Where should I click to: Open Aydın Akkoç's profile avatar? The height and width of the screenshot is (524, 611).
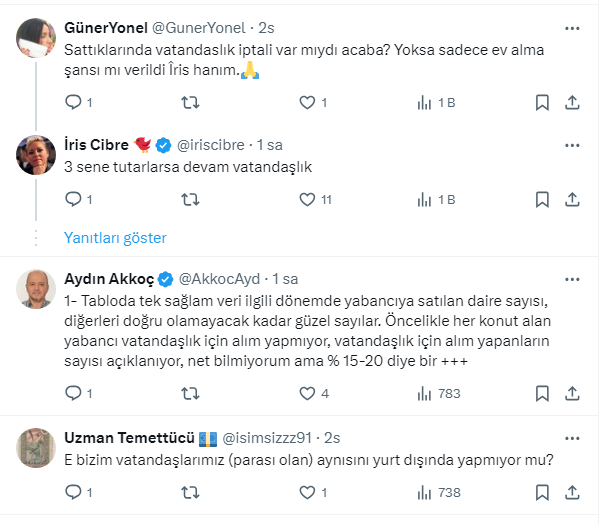[36, 289]
